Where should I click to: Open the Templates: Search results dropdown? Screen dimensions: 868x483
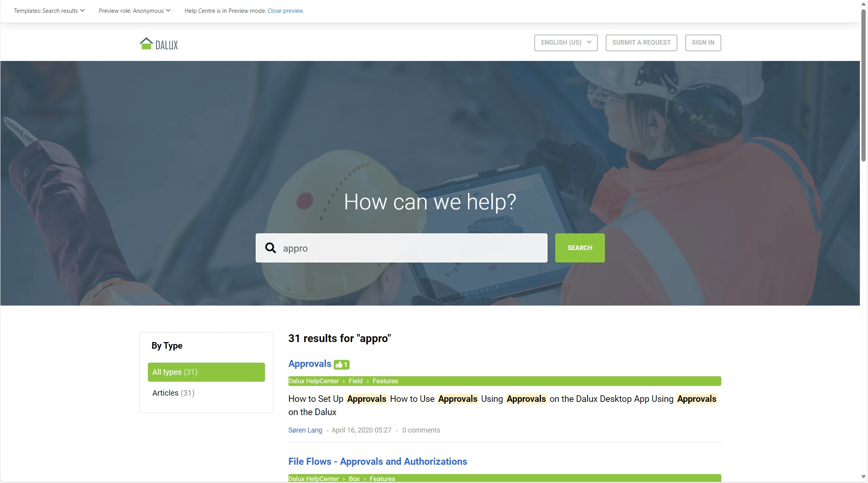49,11
